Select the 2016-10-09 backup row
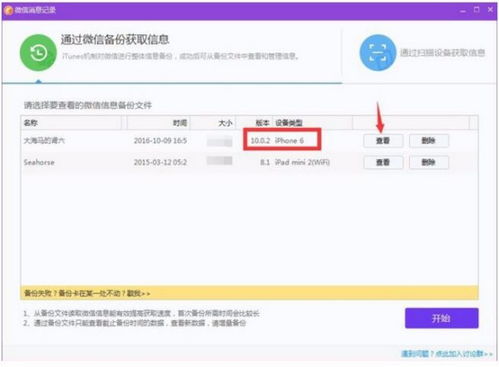 (249, 141)
